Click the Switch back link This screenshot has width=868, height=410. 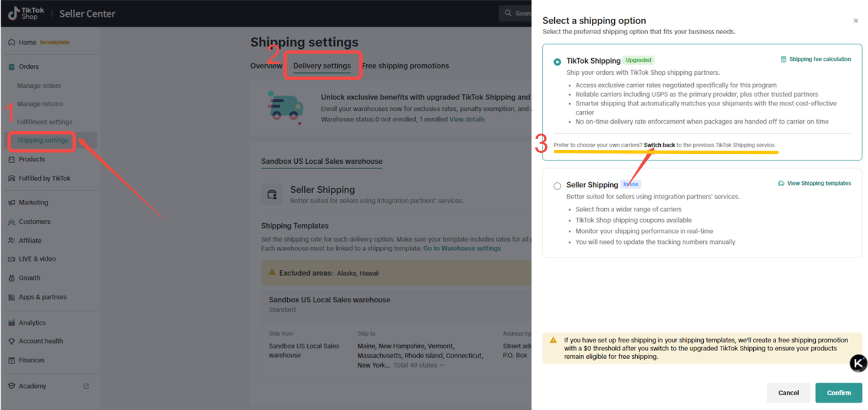coord(659,145)
